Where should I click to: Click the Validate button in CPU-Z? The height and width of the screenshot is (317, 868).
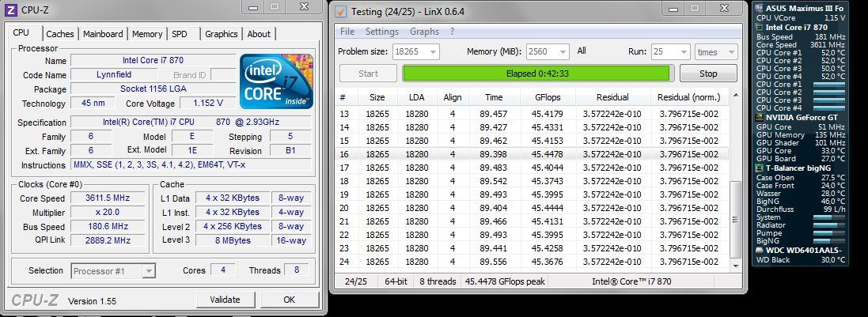(225, 300)
